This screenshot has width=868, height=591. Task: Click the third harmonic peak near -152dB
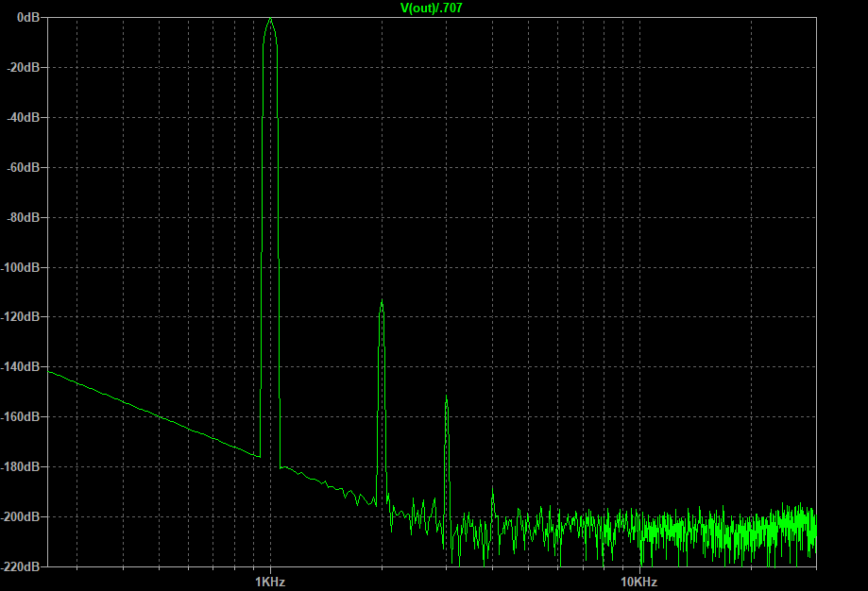(x=446, y=397)
